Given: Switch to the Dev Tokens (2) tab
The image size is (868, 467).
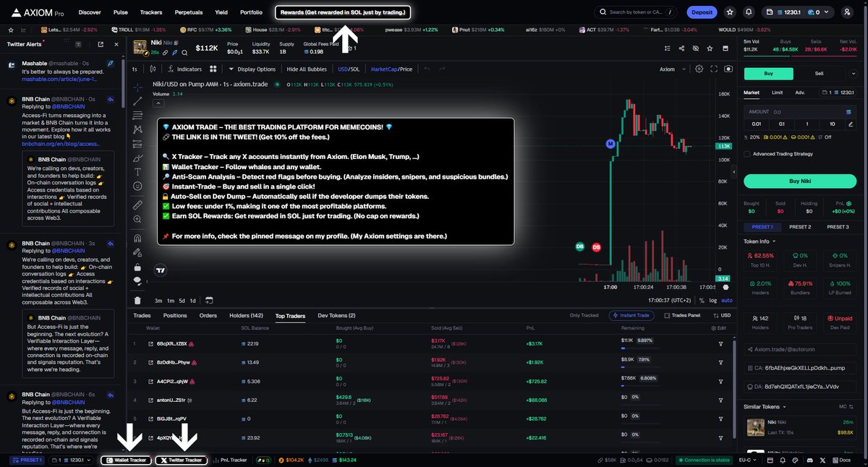Looking at the screenshot, I should click(336, 315).
